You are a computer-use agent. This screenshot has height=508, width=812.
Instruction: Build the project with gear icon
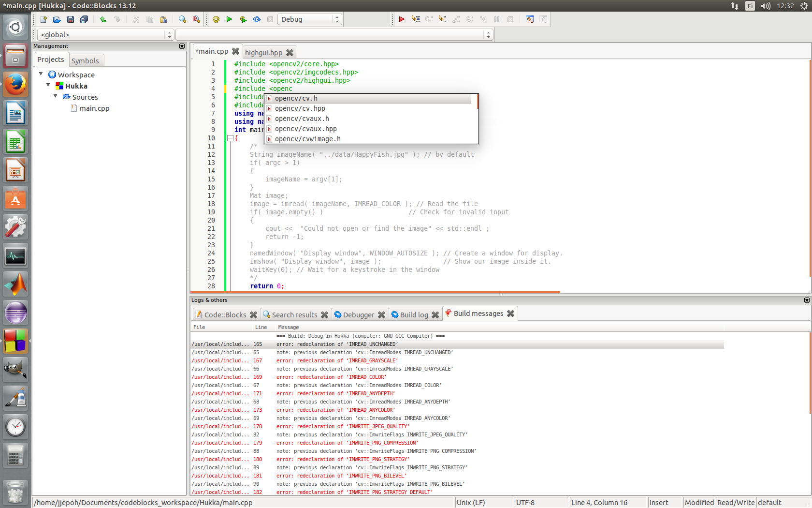[216, 19]
